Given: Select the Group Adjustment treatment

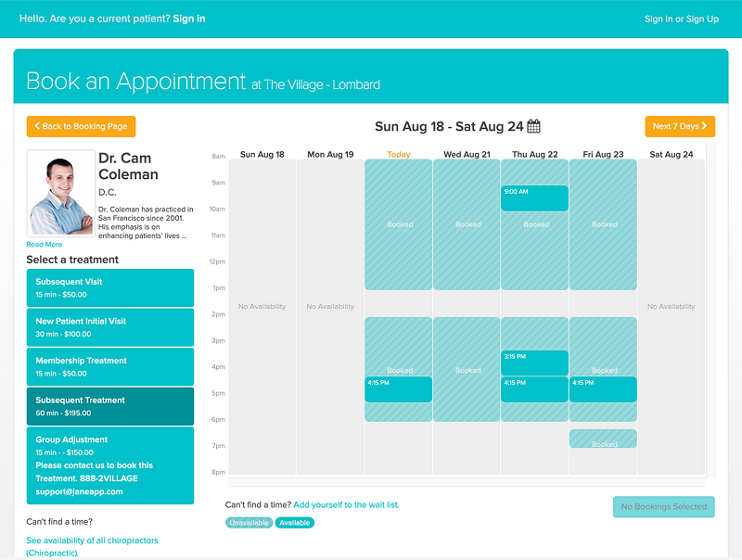Looking at the screenshot, I should click(110, 465).
